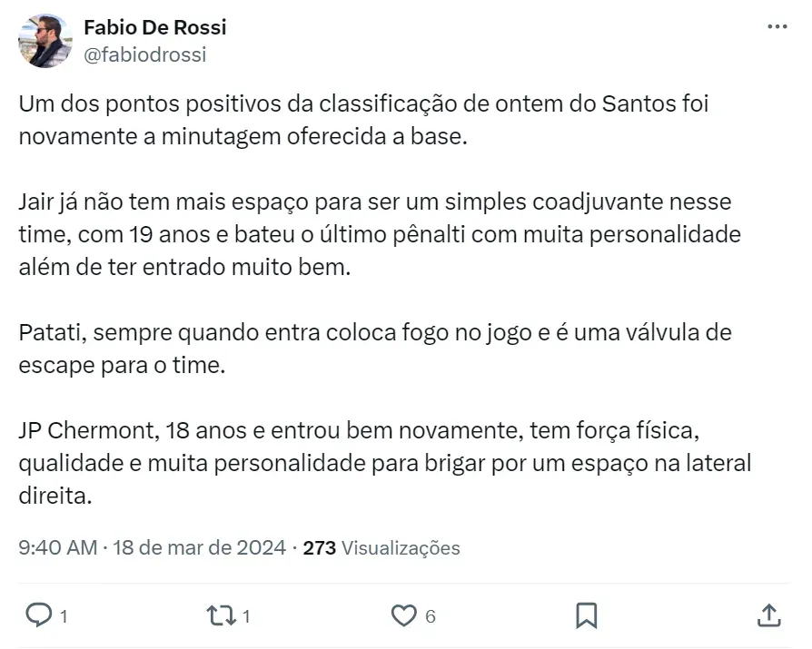Click the display name Fabio De Rossi
The height and width of the screenshot is (649, 812).
(154, 27)
